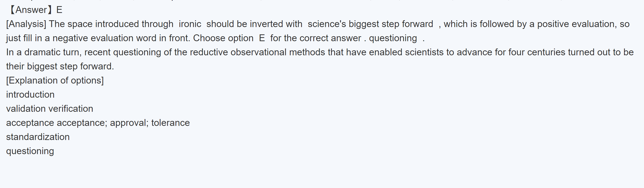Click the final 'questioning' option line
The image size is (644, 188).
(x=30, y=151)
